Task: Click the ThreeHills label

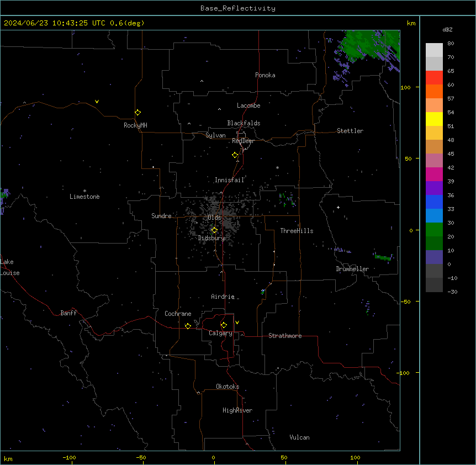Action: tap(297, 231)
